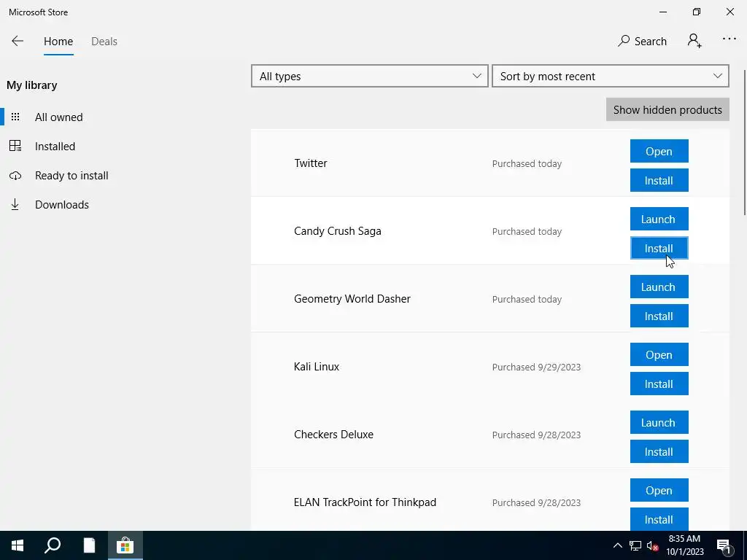The image size is (747, 560).
Task: Open the Windows Start menu
Action: coord(18,545)
